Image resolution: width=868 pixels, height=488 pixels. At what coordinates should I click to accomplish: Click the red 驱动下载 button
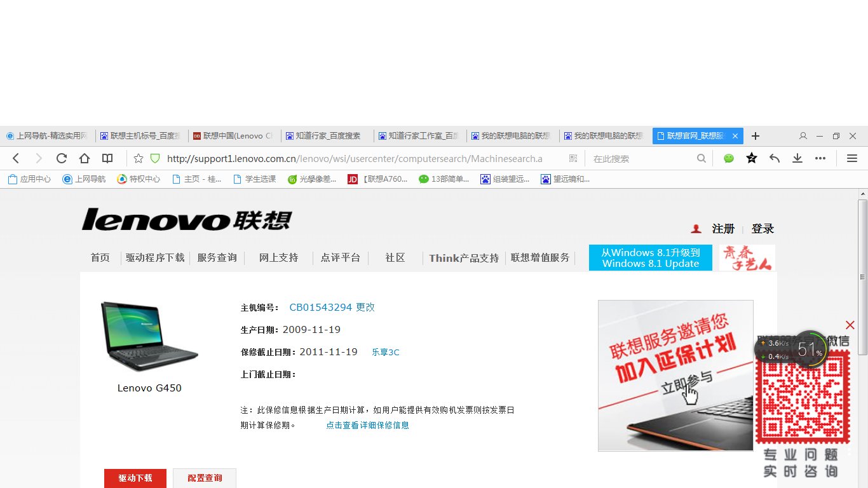point(135,478)
